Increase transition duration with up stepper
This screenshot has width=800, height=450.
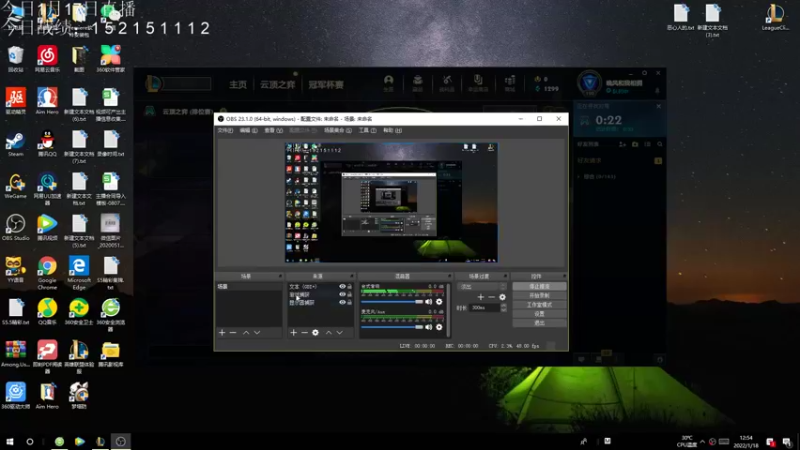point(504,306)
